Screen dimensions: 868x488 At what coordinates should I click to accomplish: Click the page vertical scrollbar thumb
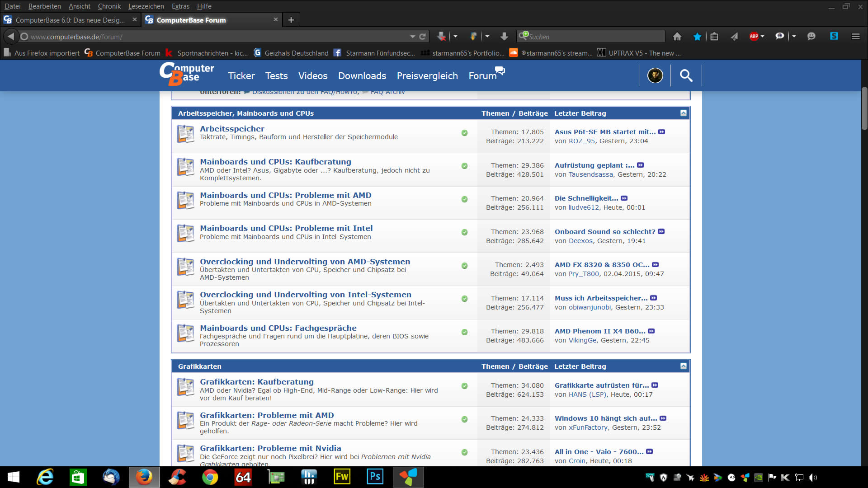point(864,108)
